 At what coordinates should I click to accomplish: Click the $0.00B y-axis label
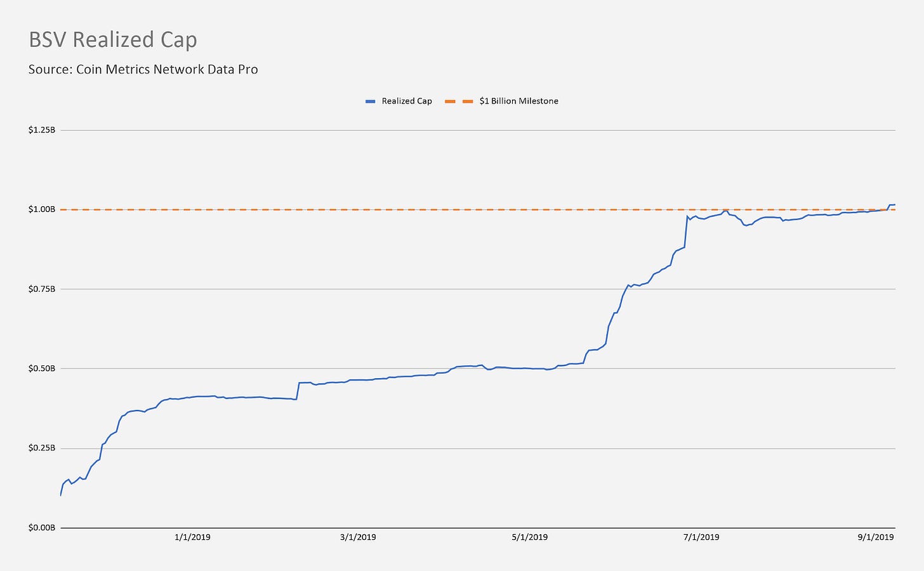pos(42,528)
